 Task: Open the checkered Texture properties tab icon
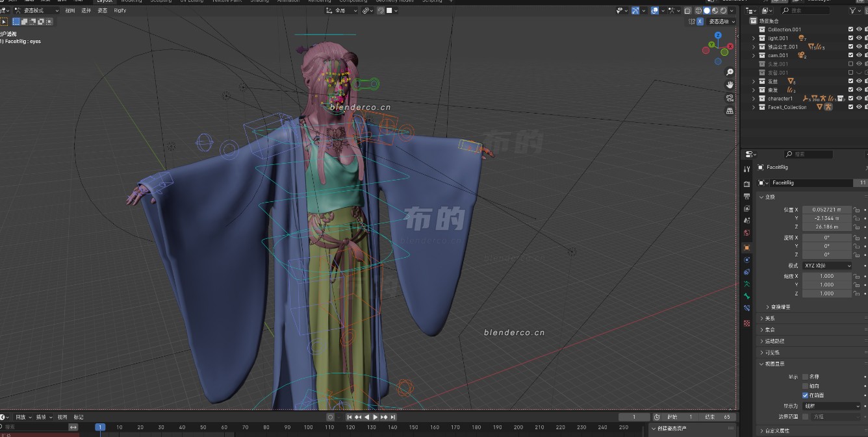click(x=747, y=323)
